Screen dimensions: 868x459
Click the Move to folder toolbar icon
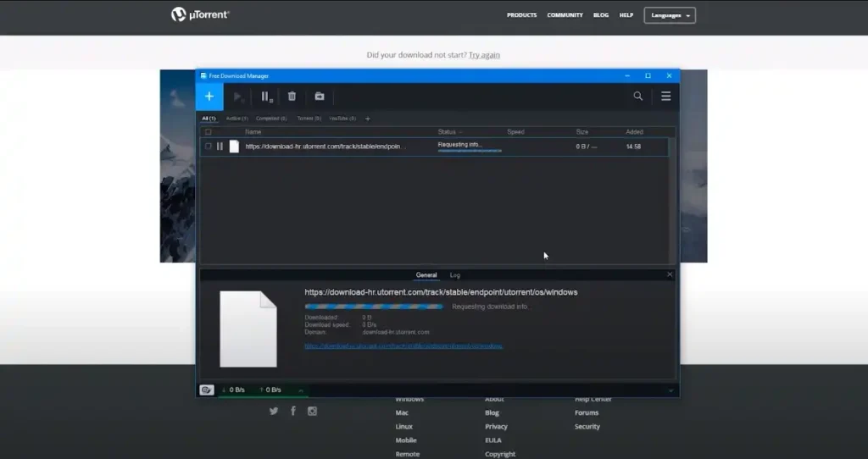pyautogui.click(x=320, y=97)
